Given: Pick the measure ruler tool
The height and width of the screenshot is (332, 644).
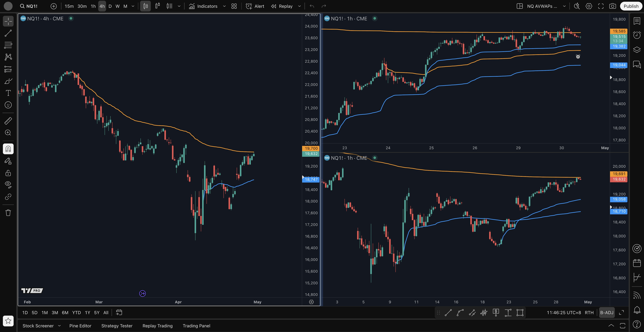Looking at the screenshot, I should [x=8, y=121].
